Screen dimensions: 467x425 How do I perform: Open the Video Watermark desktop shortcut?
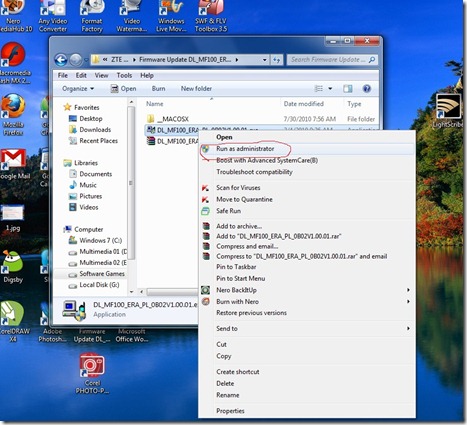pos(132,16)
